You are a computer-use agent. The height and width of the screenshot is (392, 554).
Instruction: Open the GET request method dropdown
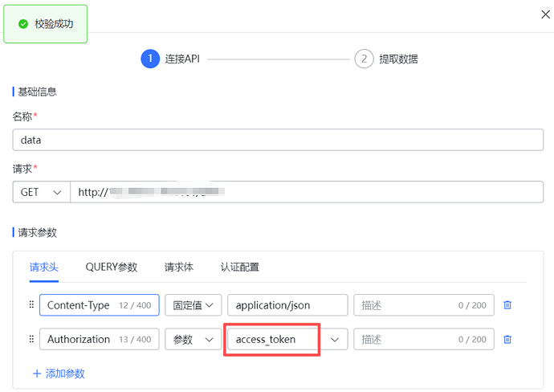coord(41,192)
